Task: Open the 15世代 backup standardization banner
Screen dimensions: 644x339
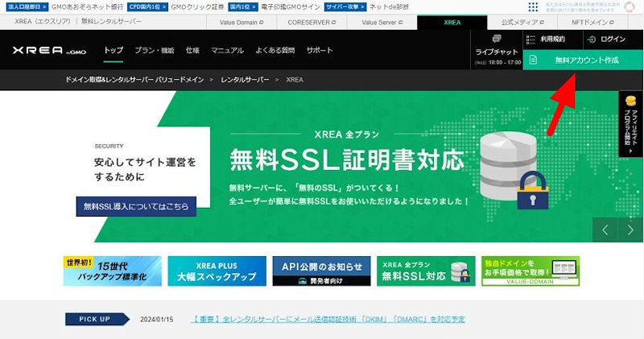Action: [113, 271]
